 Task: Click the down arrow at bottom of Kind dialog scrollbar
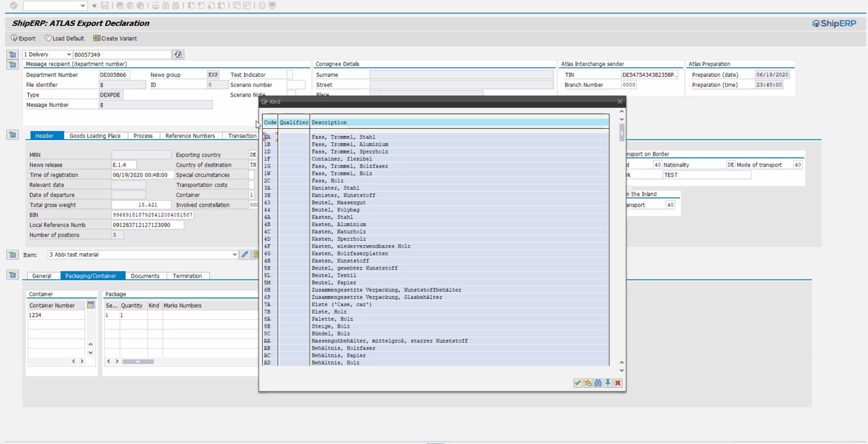pos(622,370)
